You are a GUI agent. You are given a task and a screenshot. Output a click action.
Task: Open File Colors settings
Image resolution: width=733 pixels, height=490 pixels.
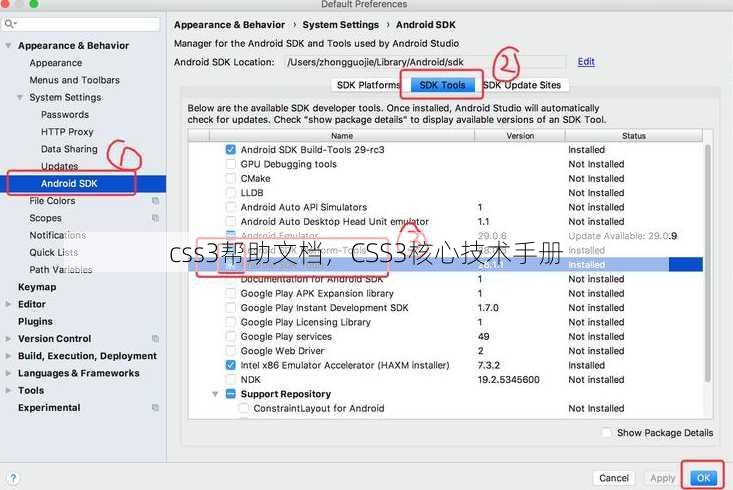click(x=52, y=201)
